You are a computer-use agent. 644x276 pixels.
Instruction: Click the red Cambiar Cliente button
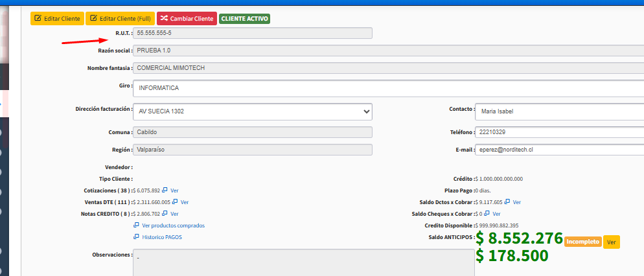[187, 19]
